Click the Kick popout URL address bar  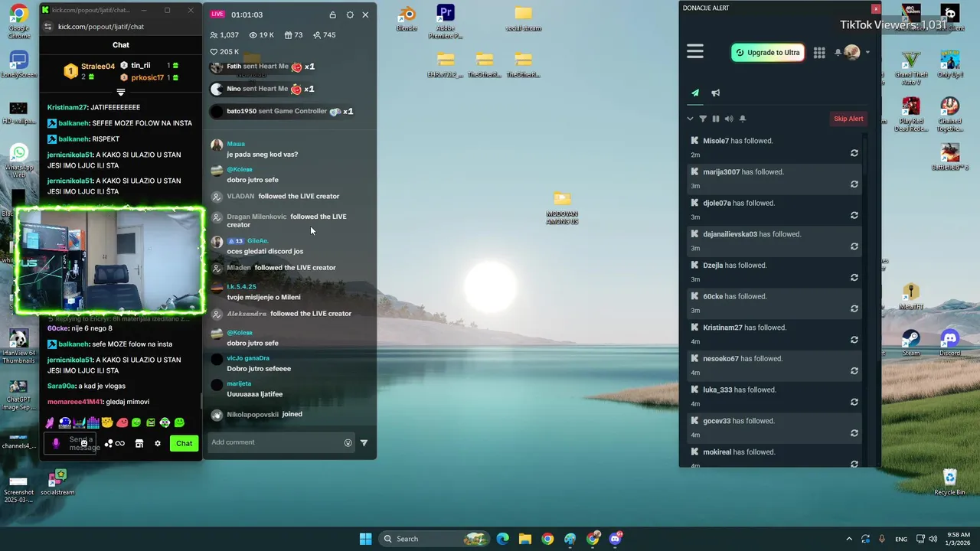click(101, 27)
